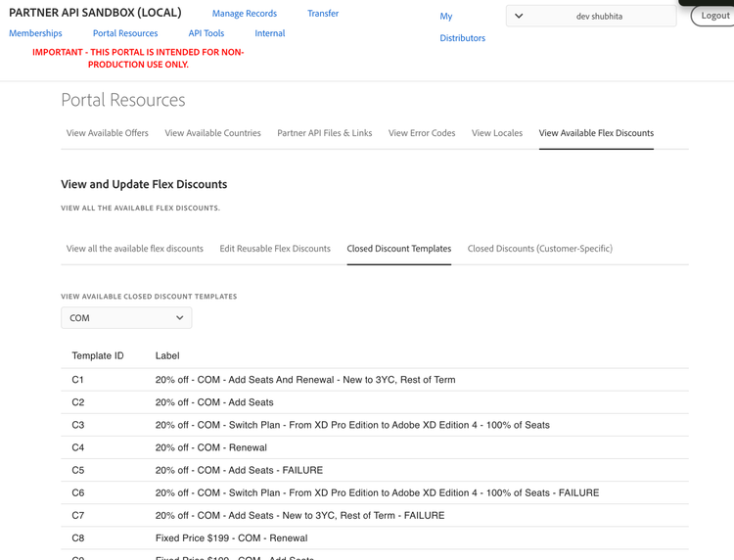
Task: Select template ID C8 cell
Action: tap(77, 538)
